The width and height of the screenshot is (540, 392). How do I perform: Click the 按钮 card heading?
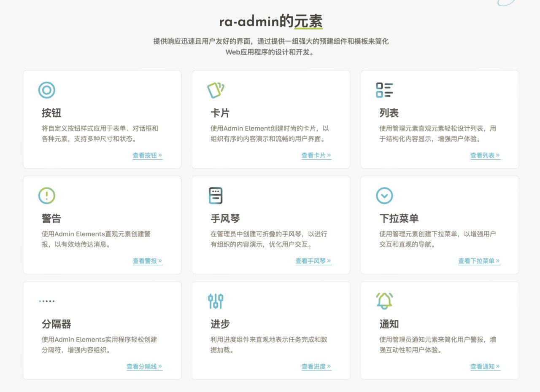(x=51, y=113)
